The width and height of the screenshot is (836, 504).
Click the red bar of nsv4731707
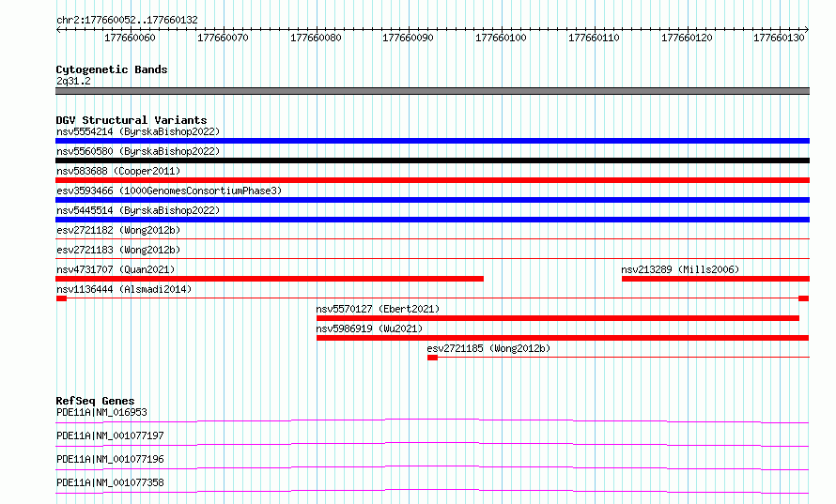point(270,279)
